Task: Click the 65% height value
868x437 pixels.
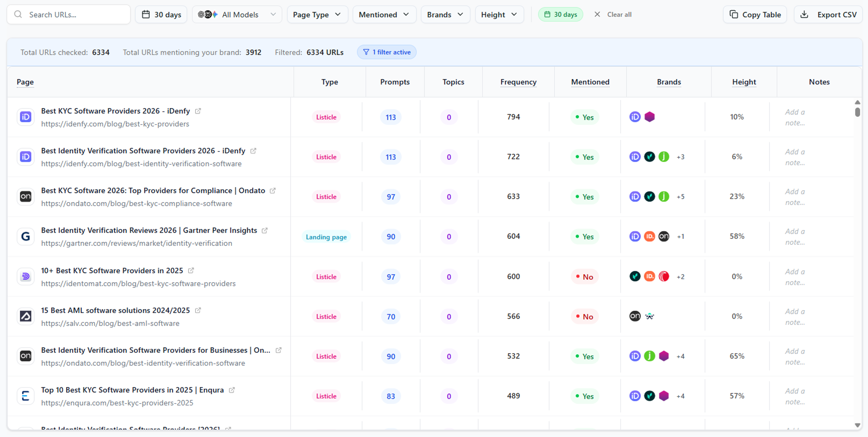Action: coord(737,356)
